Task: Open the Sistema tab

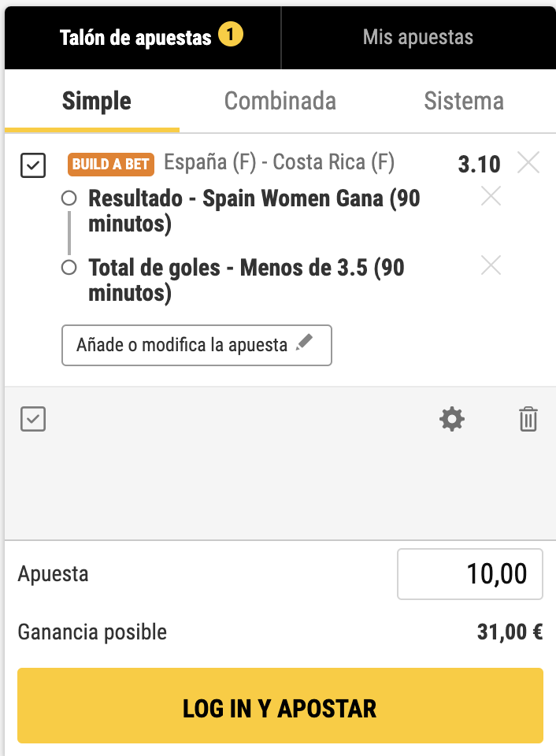Action: 464,101
